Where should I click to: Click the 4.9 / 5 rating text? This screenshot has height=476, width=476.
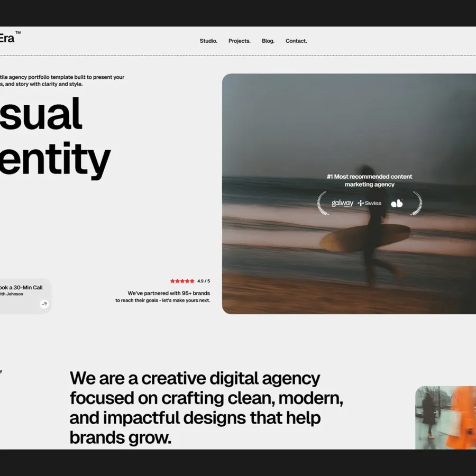(203, 281)
